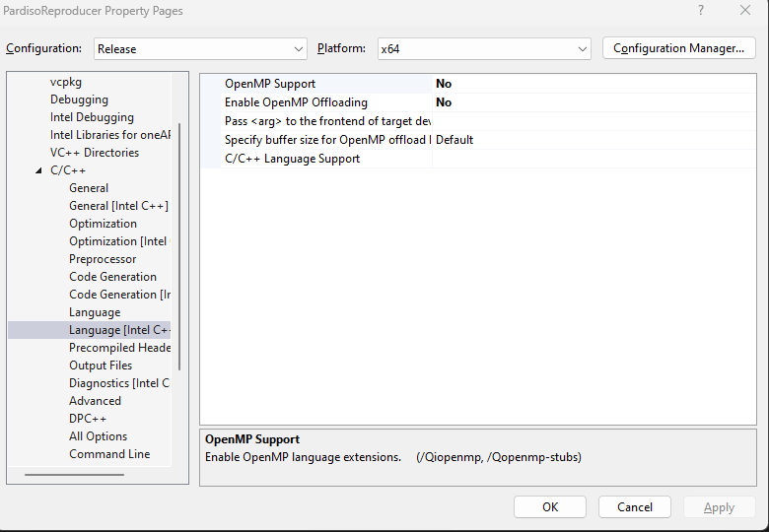Close the Property Pages dialog
Screen dimensions: 769x532
[745, 11]
